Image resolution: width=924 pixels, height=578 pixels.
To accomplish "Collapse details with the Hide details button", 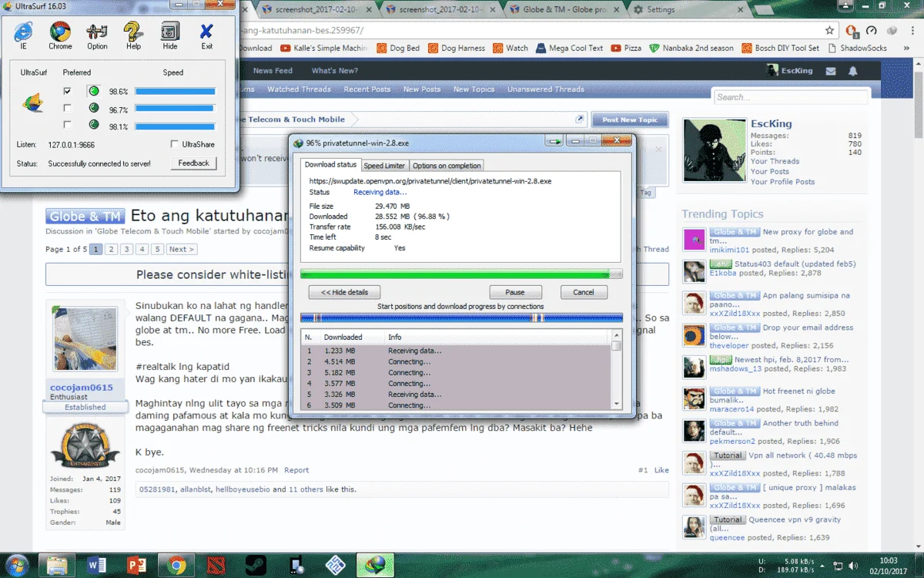I will (x=344, y=292).
